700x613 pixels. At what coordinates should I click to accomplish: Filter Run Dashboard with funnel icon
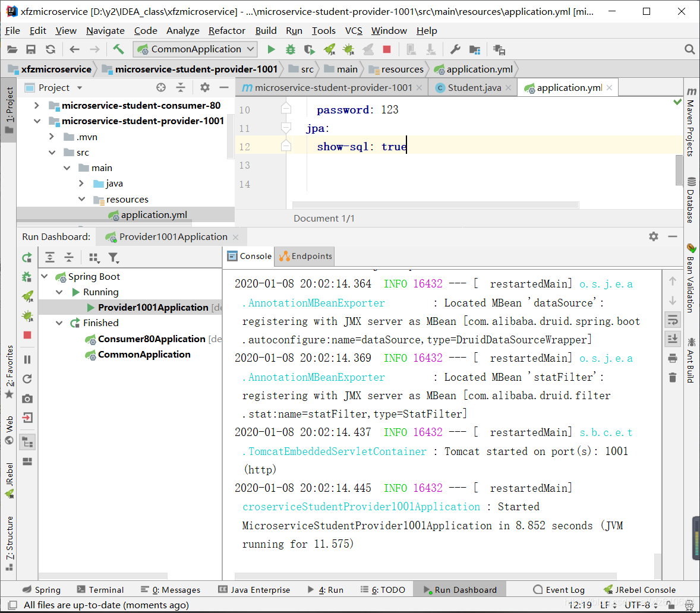(113, 257)
